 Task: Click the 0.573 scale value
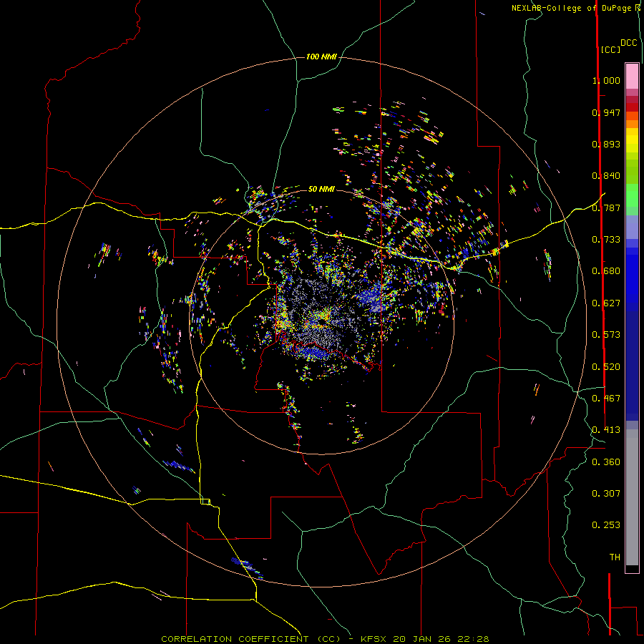coord(606,335)
